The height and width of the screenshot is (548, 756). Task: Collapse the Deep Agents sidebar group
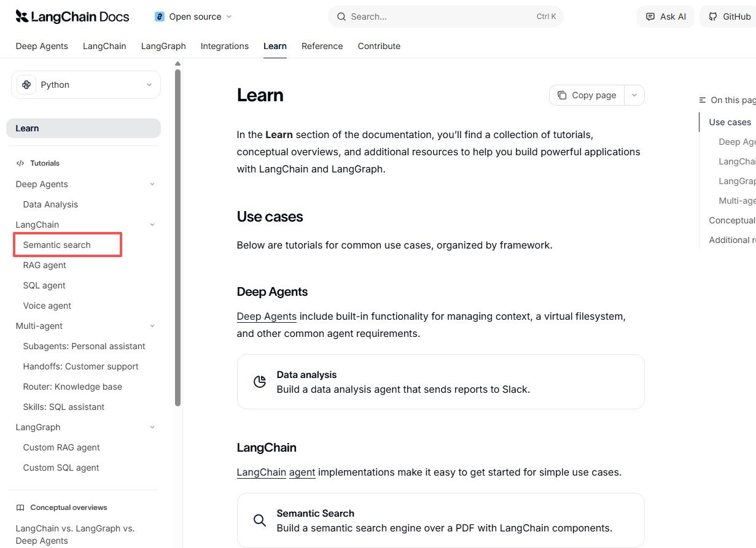[152, 184]
